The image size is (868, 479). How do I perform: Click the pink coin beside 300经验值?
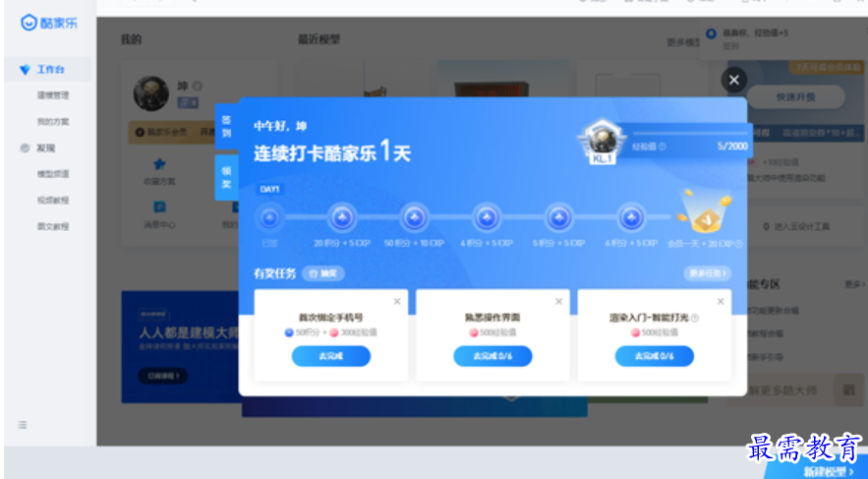pos(334,332)
